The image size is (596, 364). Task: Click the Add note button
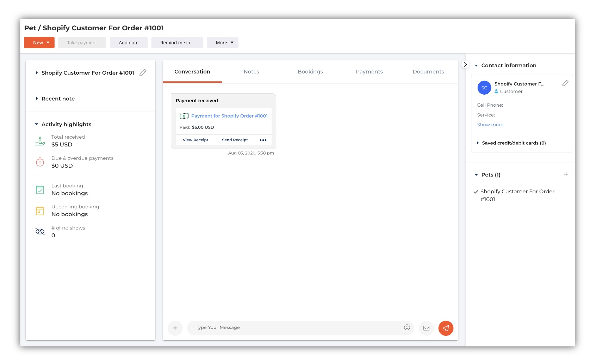(x=129, y=43)
